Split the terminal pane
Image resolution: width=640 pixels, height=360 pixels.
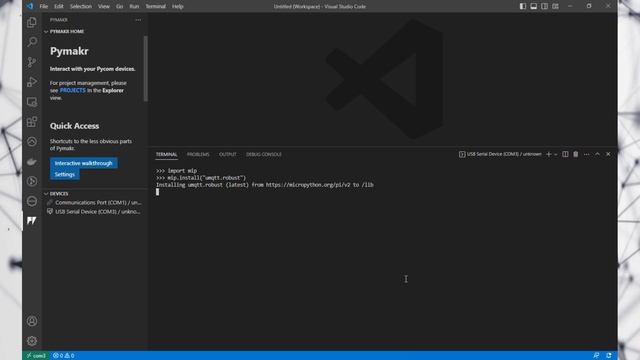(x=565, y=154)
